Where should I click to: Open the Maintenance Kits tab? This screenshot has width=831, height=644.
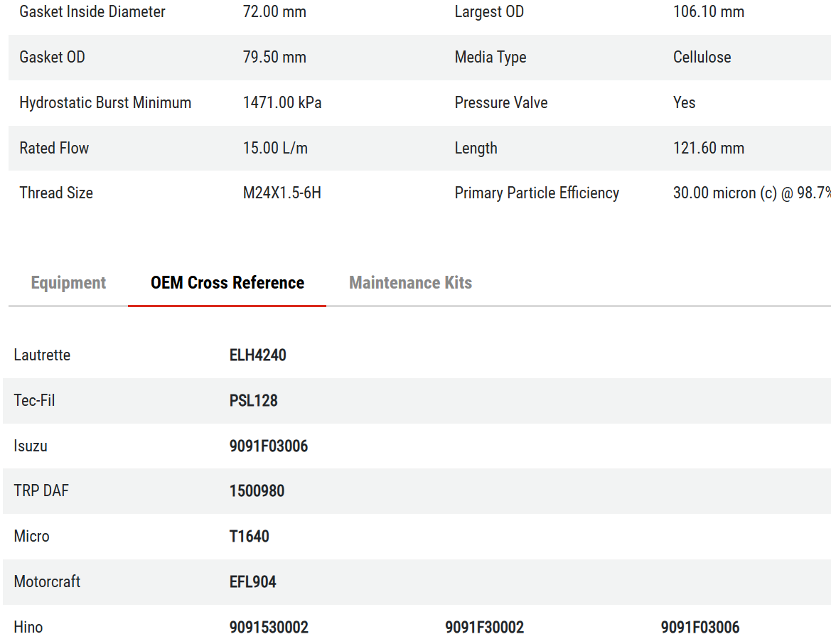pyautogui.click(x=410, y=282)
